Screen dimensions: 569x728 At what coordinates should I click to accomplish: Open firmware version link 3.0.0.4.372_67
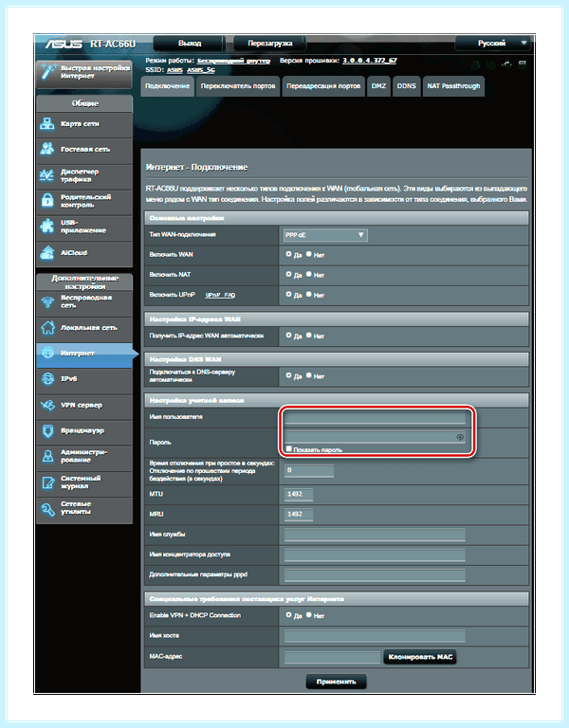pyautogui.click(x=370, y=61)
